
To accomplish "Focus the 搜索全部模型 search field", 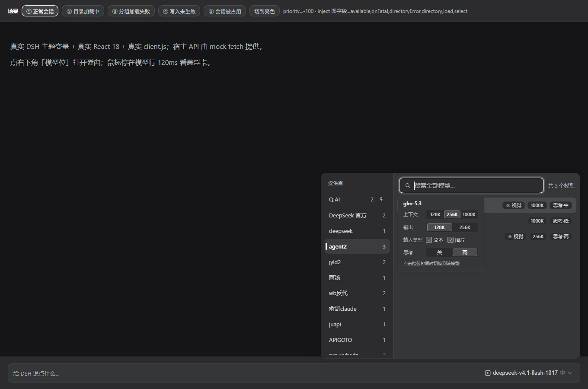I will (x=471, y=185).
